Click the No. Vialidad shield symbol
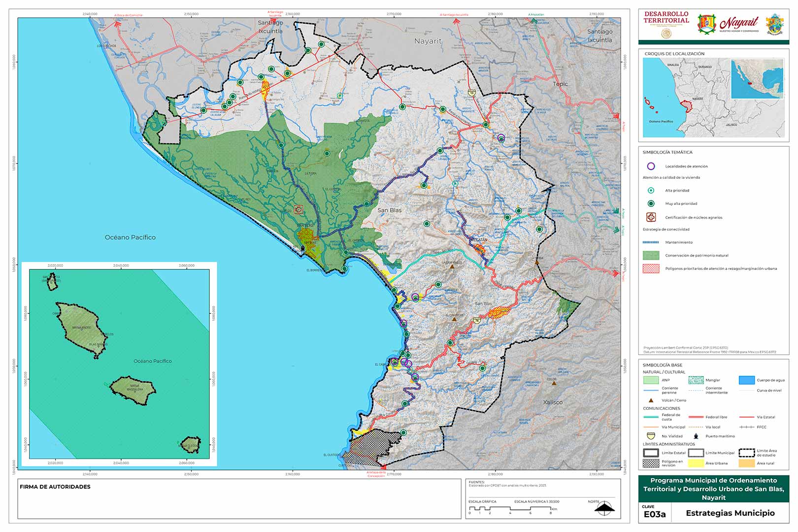The image size is (798, 532). click(x=651, y=436)
